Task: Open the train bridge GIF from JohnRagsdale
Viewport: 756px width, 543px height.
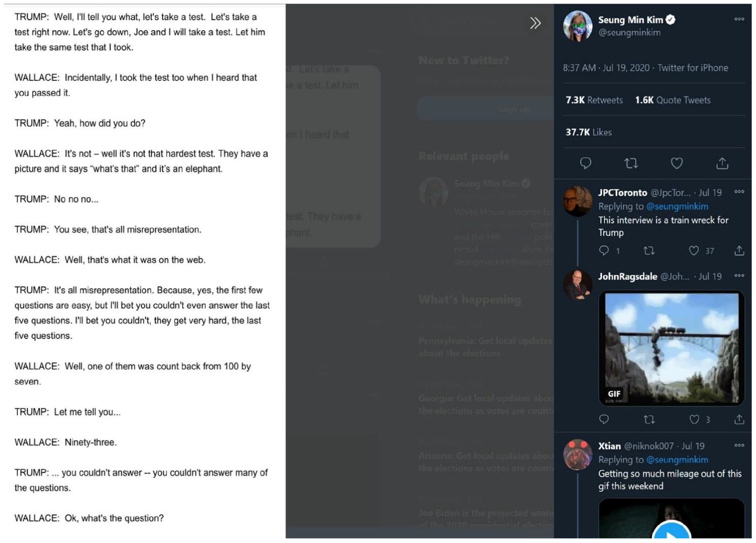Action: (x=671, y=348)
